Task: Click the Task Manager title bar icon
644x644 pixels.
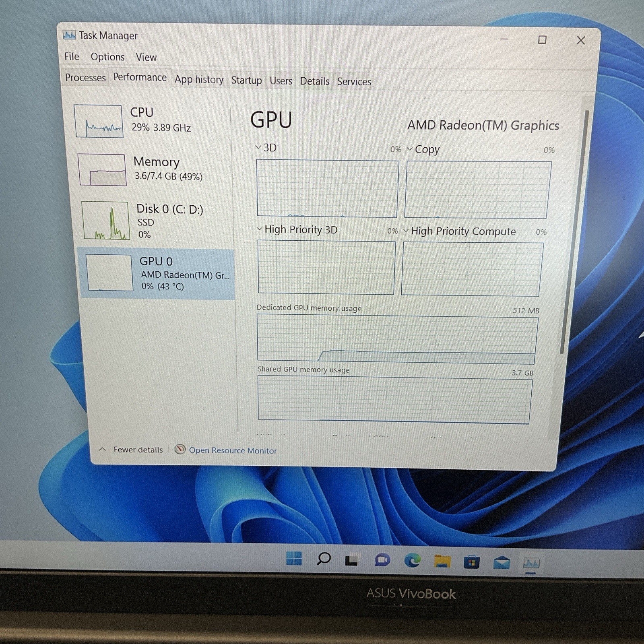Action: [69, 35]
